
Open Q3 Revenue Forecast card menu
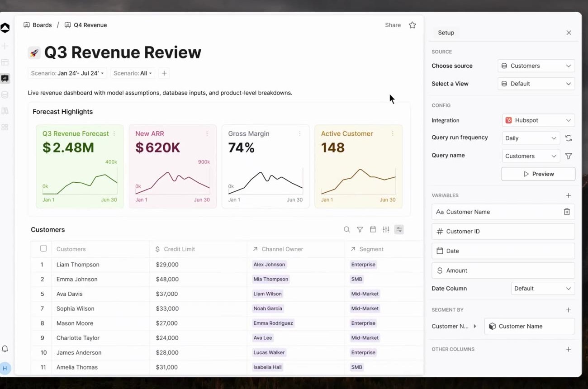(114, 133)
